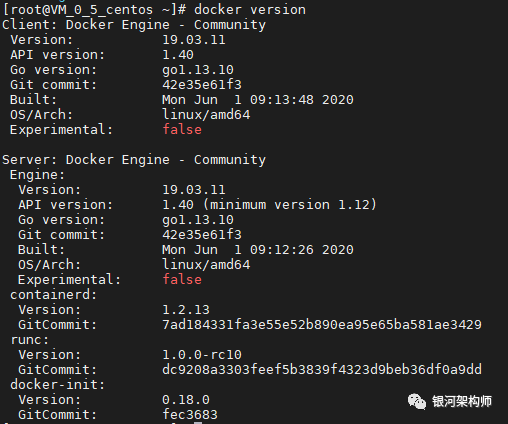The width and height of the screenshot is (508, 424).
Task: Click the 'containerd:' section label
Action: pyautogui.click(x=53, y=295)
